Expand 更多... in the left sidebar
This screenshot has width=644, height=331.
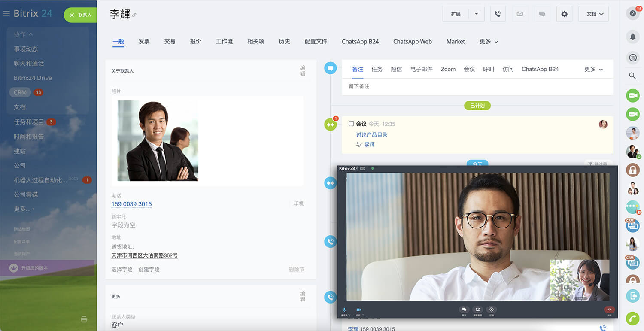point(24,209)
